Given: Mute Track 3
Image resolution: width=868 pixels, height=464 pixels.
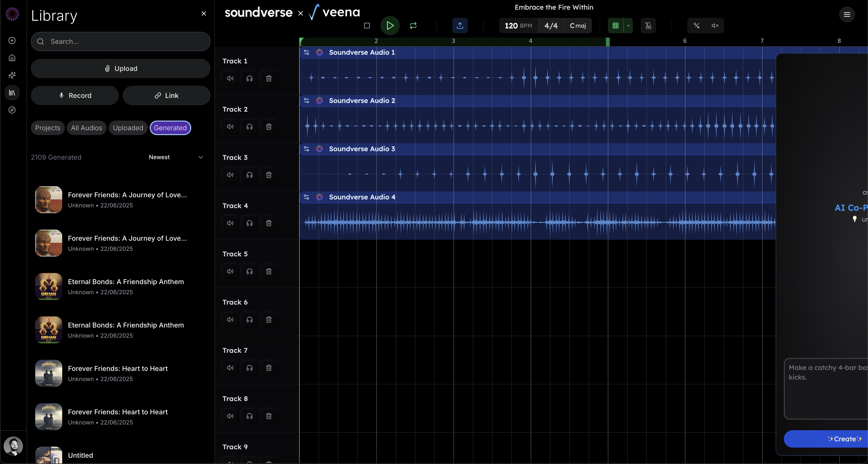Looking at the screenshot, I should coord(231,175).
